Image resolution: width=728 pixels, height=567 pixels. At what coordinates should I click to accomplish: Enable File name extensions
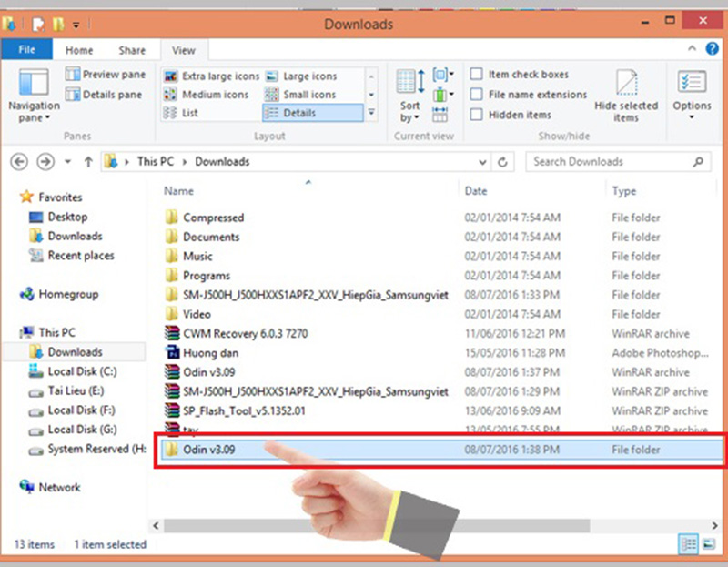[x=476, y=95]
